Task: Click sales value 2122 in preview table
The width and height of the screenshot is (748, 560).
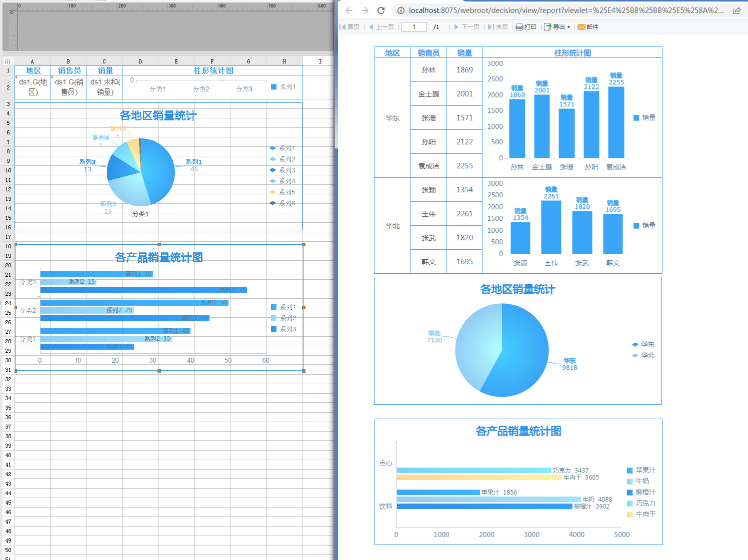Action: 464,142
